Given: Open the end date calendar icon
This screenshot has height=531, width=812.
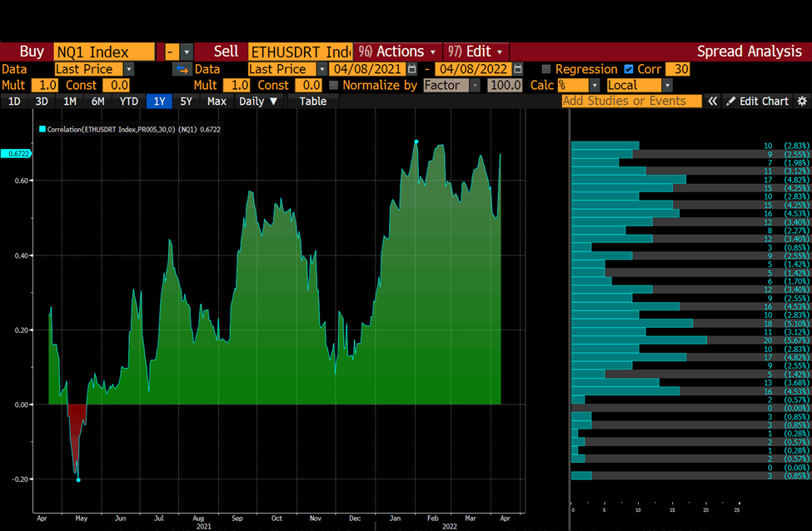Looking at the screenshot, I should click(x=518, y=69).
